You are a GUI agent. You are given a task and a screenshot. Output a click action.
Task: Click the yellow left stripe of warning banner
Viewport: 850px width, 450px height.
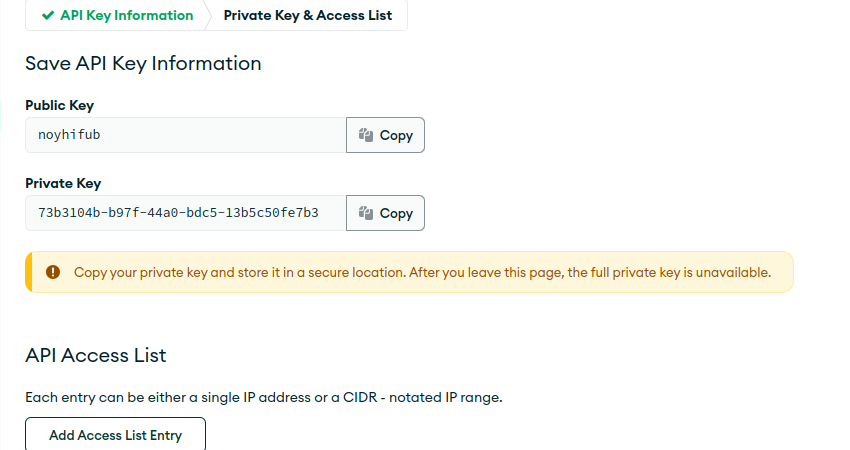point(29,272)
